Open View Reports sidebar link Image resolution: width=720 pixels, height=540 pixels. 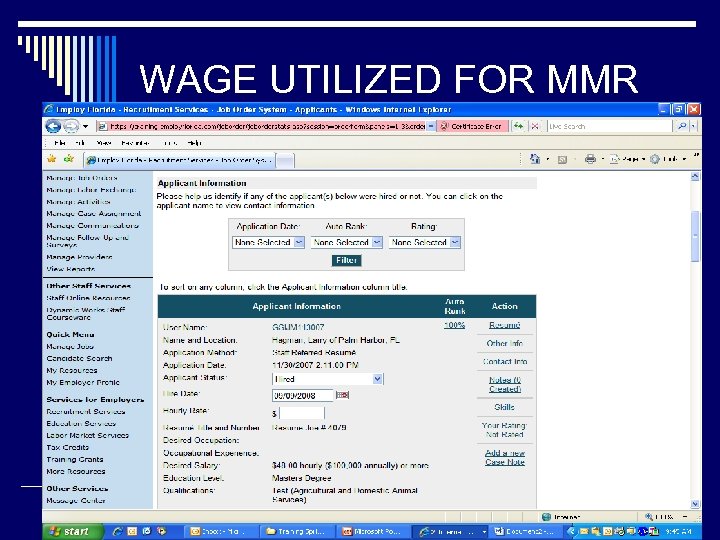pos(71,269)
